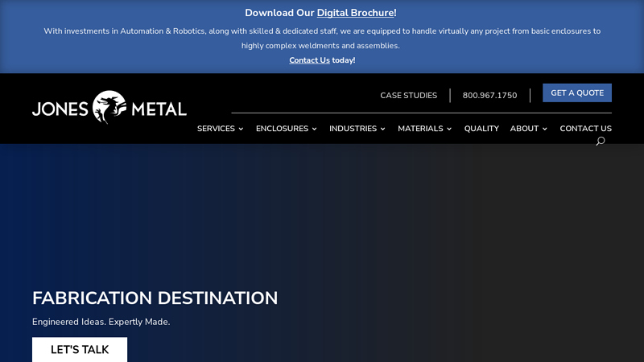Viewport: 644px width, 362px height.
Task: Expand the chevron beside Materials
Action: click(449, 129)
